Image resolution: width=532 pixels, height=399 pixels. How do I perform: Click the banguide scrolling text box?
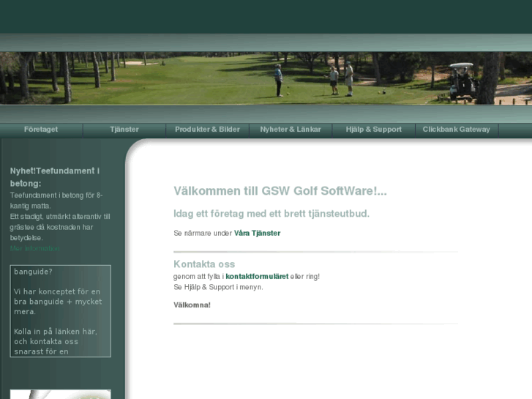pyautogui.click(x=61, y=311)
